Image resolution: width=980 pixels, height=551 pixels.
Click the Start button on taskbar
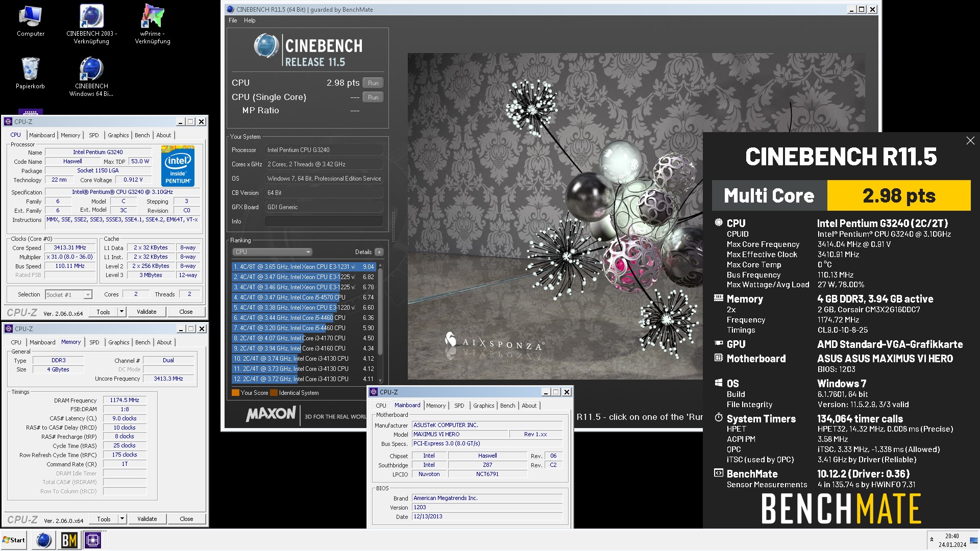click(x=14, y=540)
